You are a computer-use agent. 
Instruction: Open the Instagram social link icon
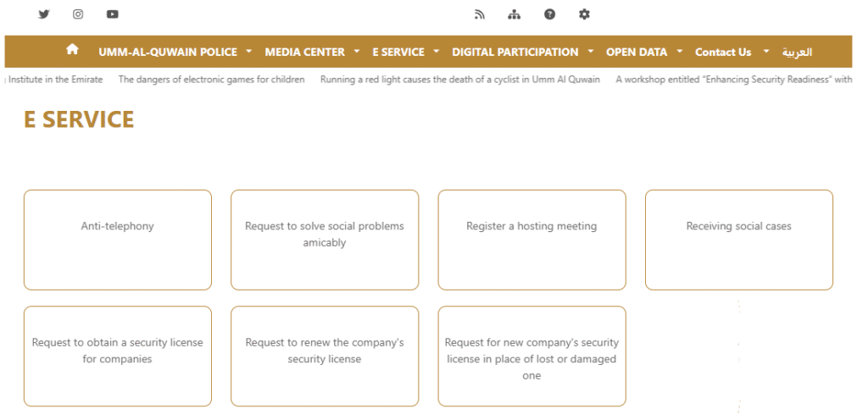pyautogui.click(x=78, y=14)
